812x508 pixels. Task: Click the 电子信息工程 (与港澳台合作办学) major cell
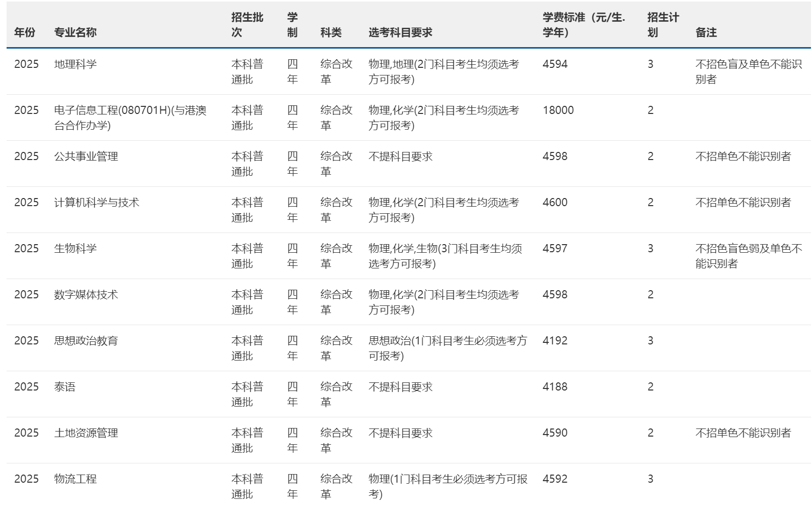coord(130,118)
